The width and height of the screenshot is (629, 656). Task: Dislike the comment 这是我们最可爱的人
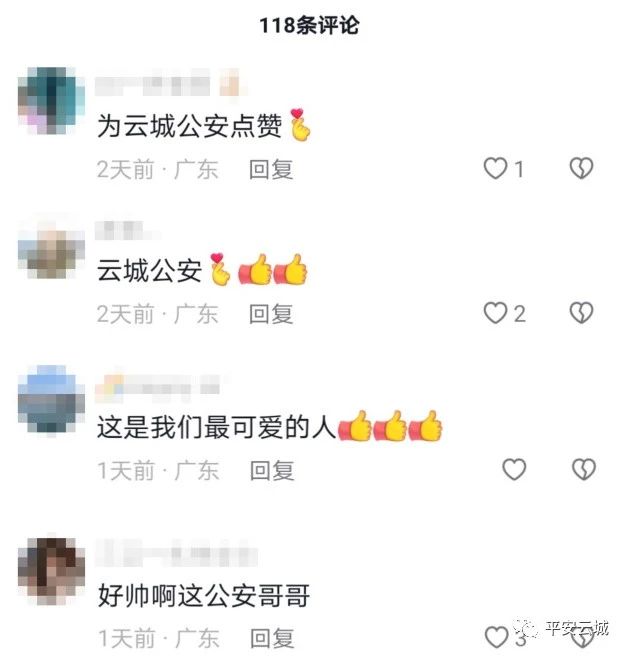[x=583, y=469]
